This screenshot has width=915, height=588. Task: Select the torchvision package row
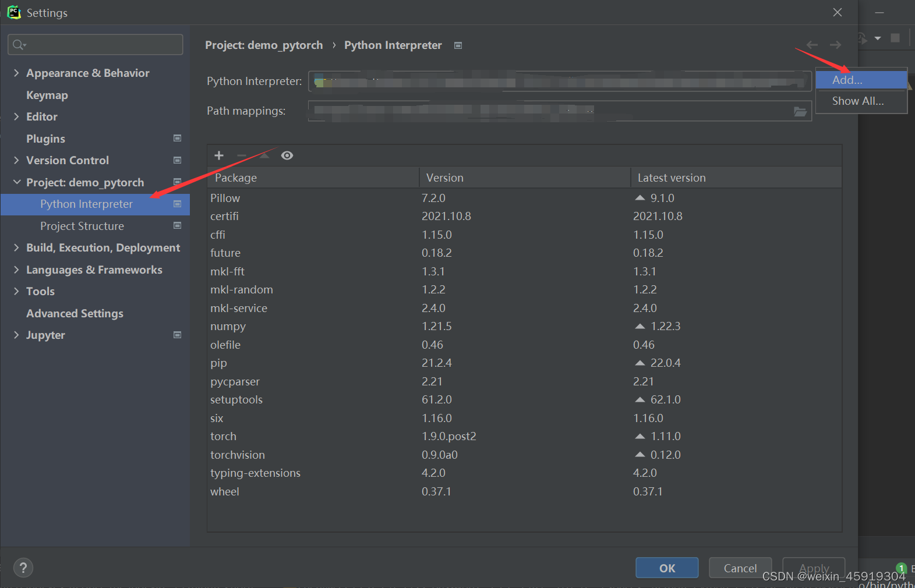pos(525,455)
